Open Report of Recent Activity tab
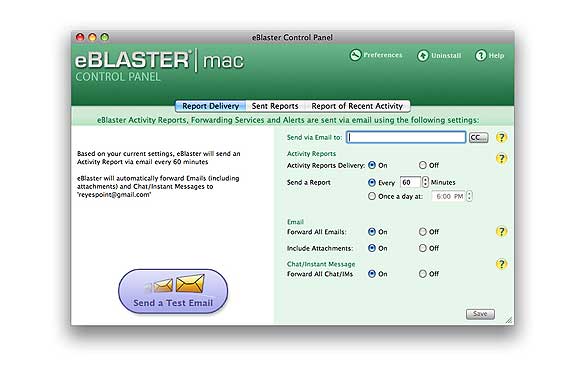586x375 pixels. point(357,106)
